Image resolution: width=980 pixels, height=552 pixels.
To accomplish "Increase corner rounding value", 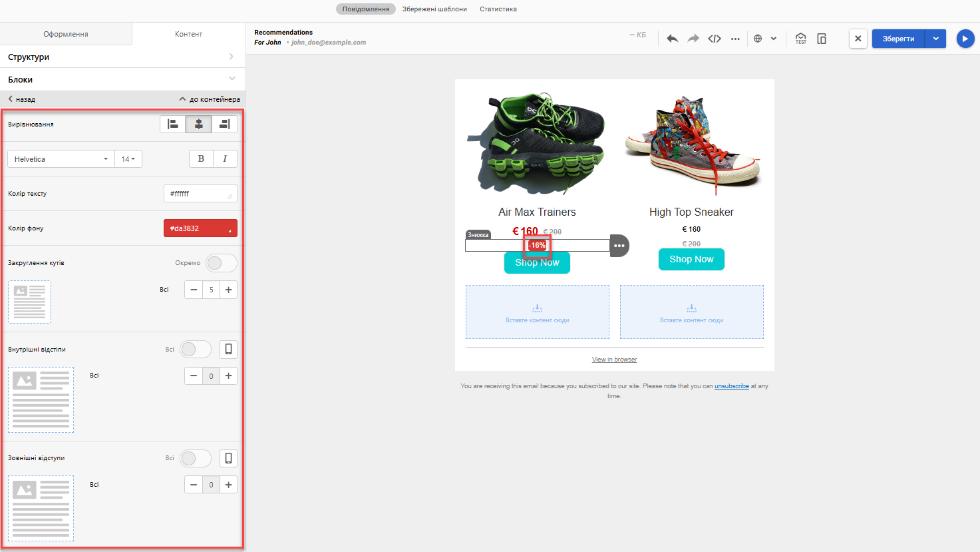I will coord(228,290).
